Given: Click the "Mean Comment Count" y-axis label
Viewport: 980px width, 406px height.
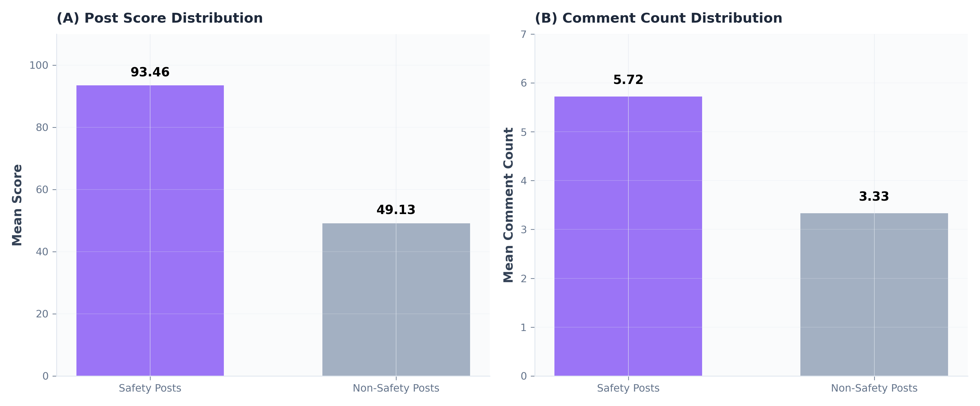Looking at the screenshot, I should click(509, 205).
